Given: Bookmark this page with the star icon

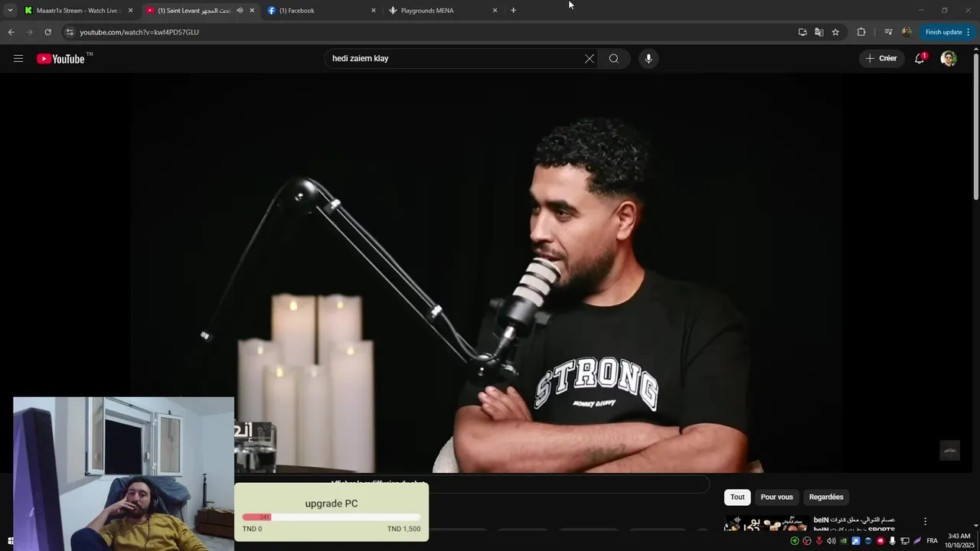Looking at the screenshot, I should tap(835, 32).
